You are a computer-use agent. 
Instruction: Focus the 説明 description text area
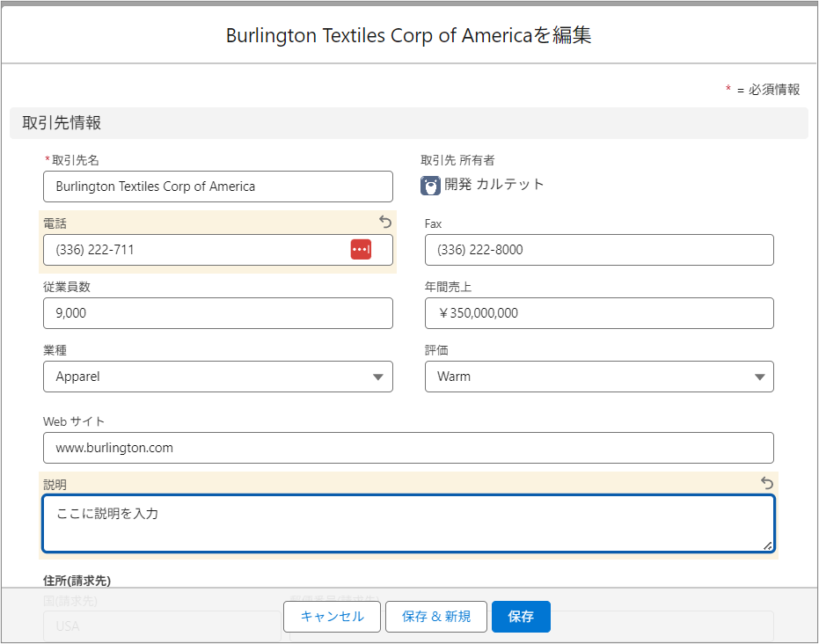click(x=408, y=523)
